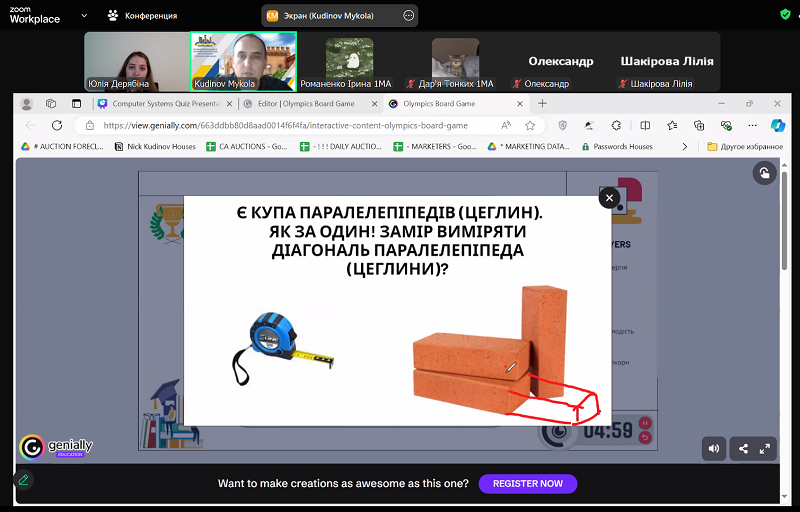Screen dimensions: 800x512
Task: Click the green encryption shield icon
Action: pos(785,14)
